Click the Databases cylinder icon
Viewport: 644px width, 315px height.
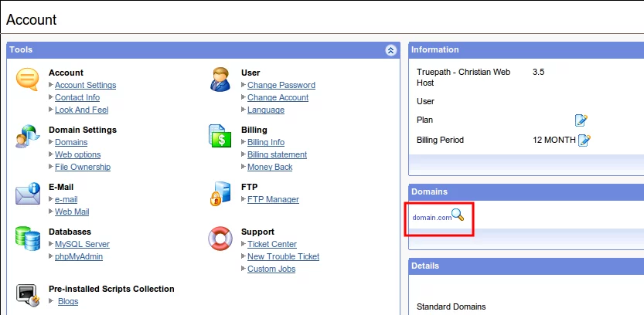click(27, 239)
